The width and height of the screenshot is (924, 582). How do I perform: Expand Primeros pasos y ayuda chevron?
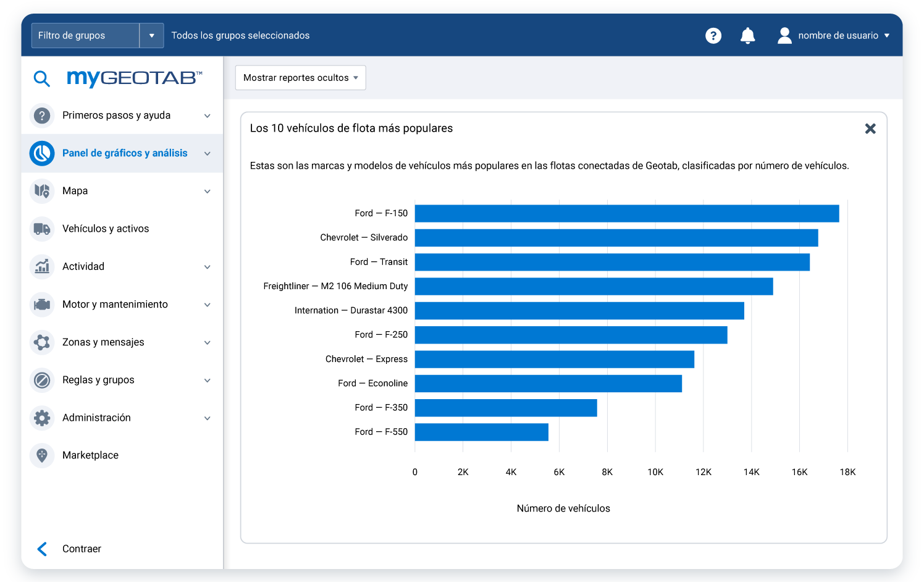(208, 116)
